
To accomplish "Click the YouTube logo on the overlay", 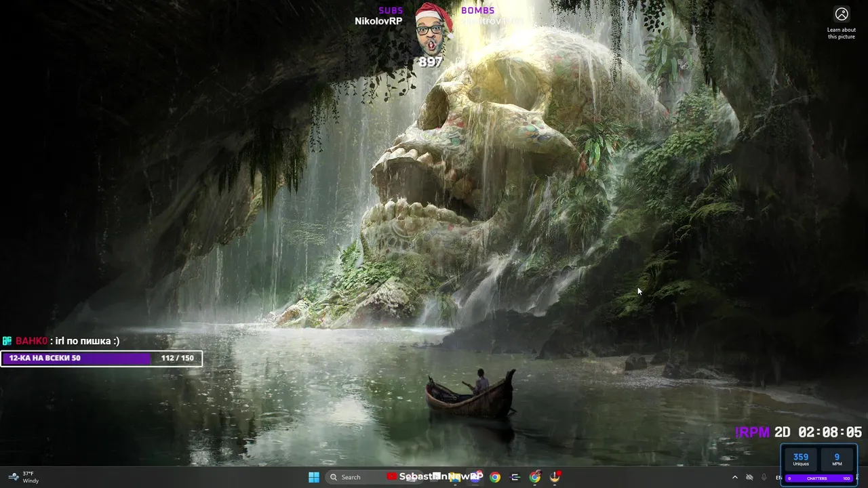I will pyautogui.click(x=391, y=476).
